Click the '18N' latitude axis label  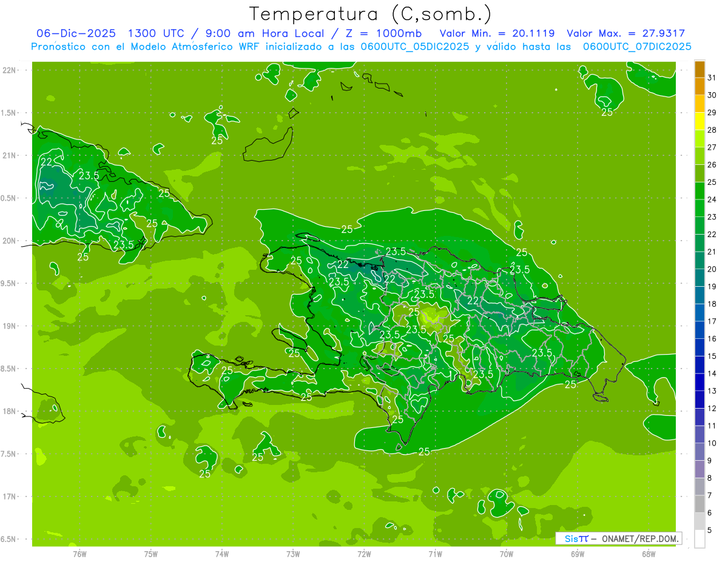click(10, 412)
